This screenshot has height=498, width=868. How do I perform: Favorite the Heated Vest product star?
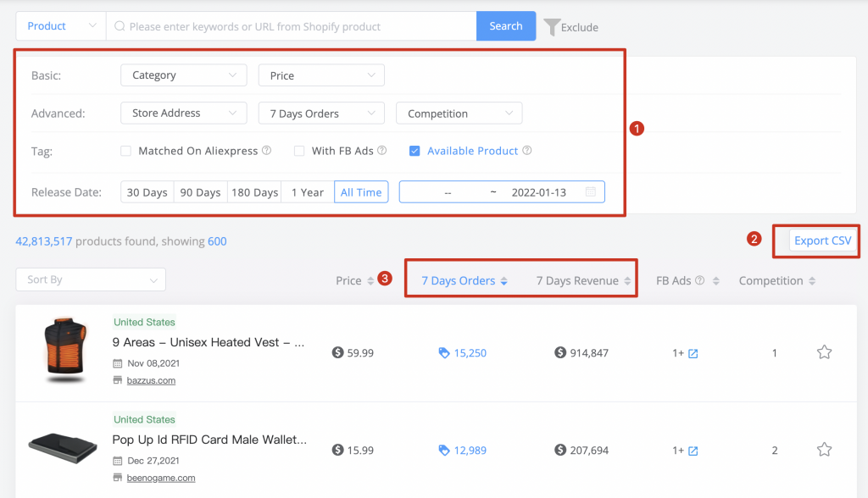(x=824, y=352)
